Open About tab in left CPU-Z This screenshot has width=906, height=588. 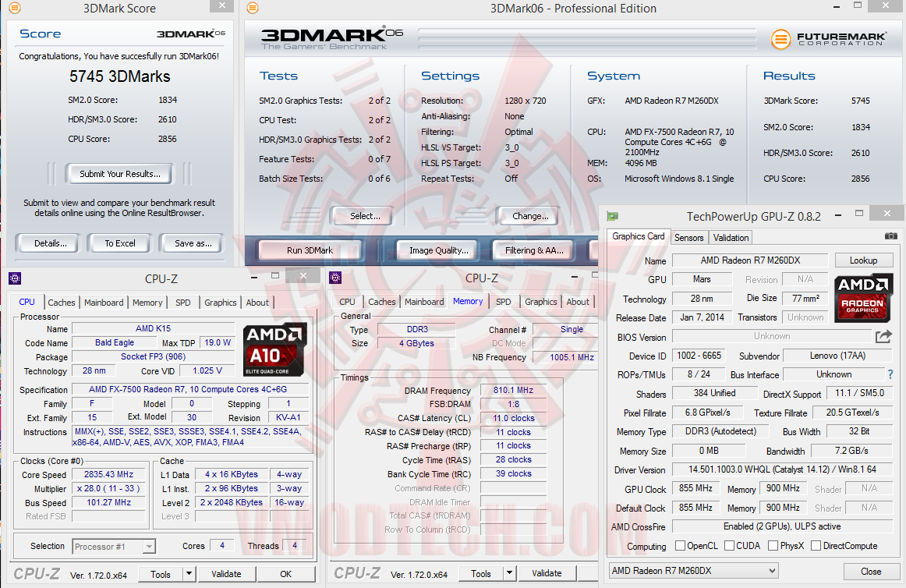(x=257, y=303)
